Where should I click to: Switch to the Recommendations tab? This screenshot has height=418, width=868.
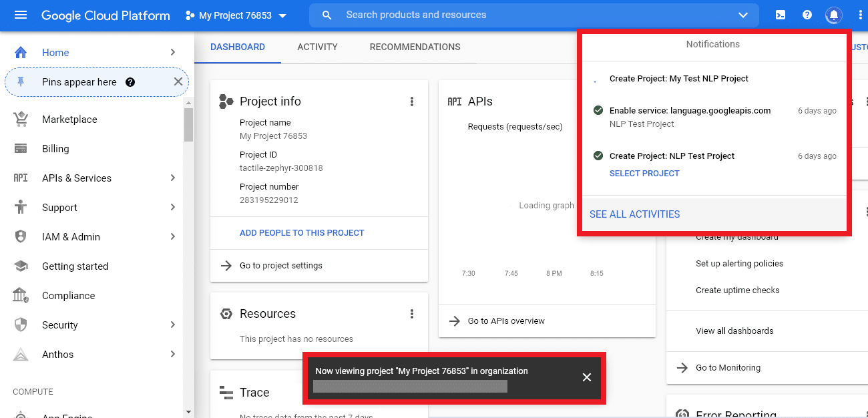415,47
